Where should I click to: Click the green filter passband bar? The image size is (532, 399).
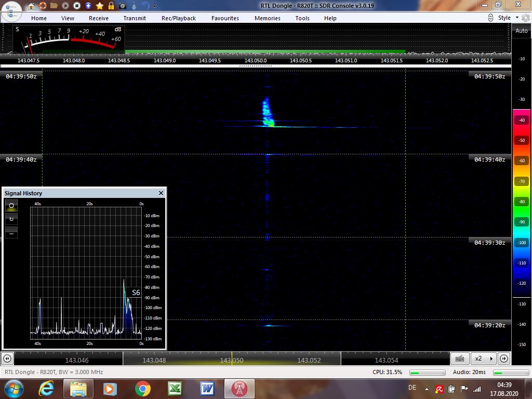(265, 52)
